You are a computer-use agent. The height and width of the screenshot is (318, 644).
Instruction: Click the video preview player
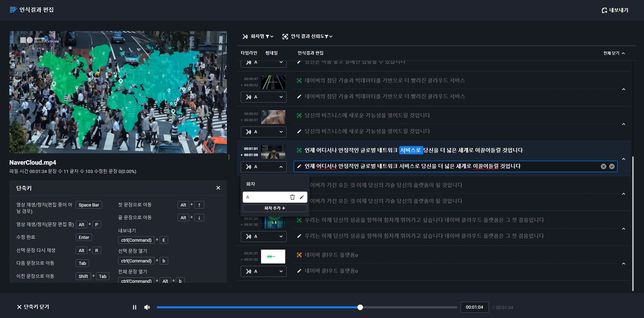pos(118,92)
